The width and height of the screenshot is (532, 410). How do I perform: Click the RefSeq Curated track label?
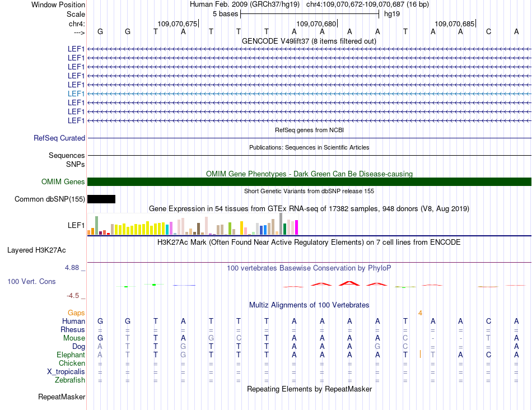[x=59, y=138]
